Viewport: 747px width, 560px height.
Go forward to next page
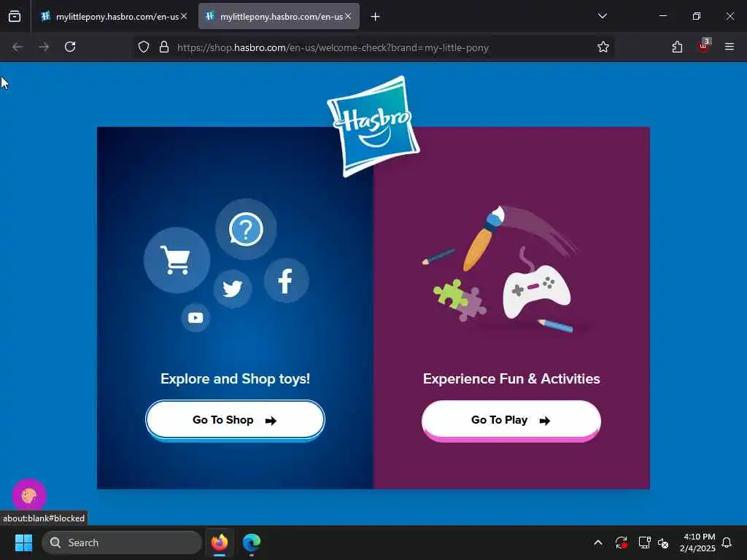pyautogui.click(x=44, y=47)
